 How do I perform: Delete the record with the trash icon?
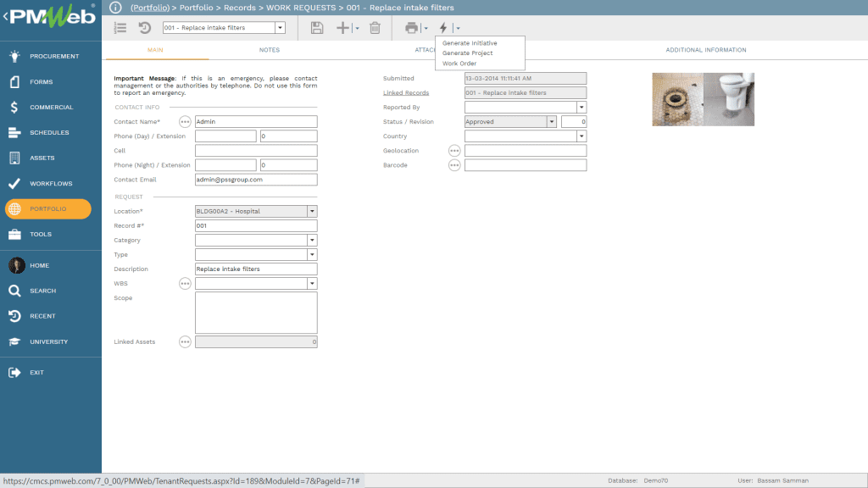point(375,28)
